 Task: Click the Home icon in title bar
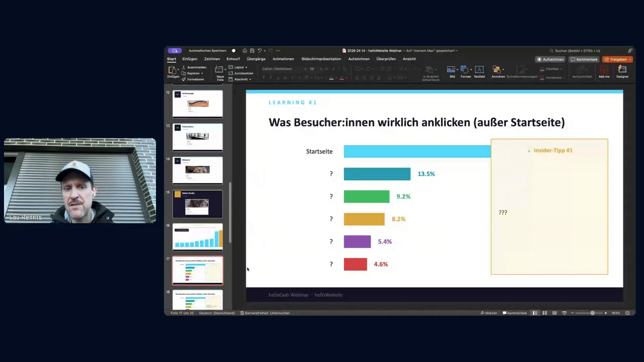tap(245, 51)
